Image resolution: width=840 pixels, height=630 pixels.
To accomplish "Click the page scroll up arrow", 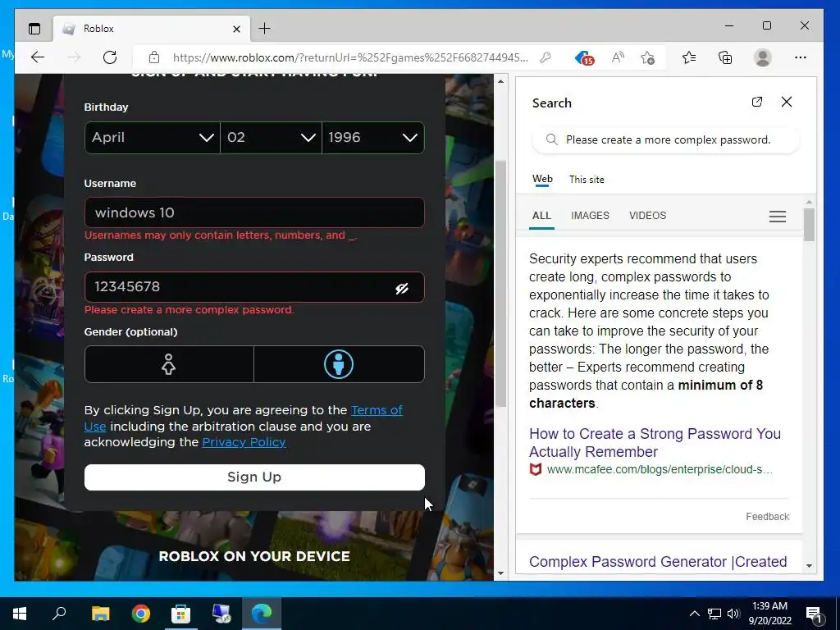I will [500, 81].
